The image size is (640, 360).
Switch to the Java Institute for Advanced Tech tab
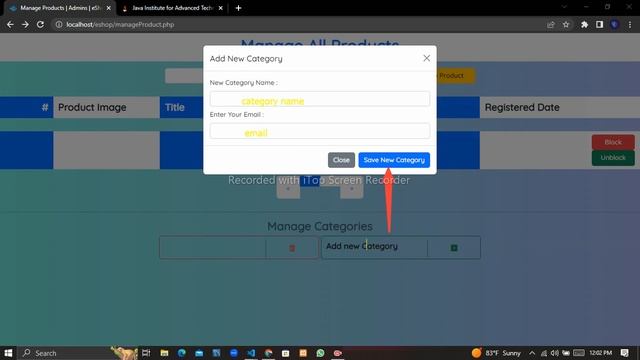172,8
